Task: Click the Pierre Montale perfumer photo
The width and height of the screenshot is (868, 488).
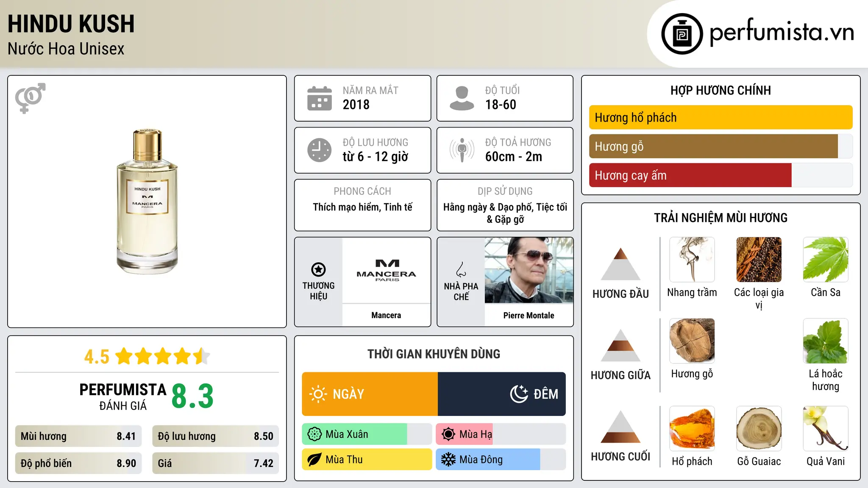Action: tap(529, 270)
